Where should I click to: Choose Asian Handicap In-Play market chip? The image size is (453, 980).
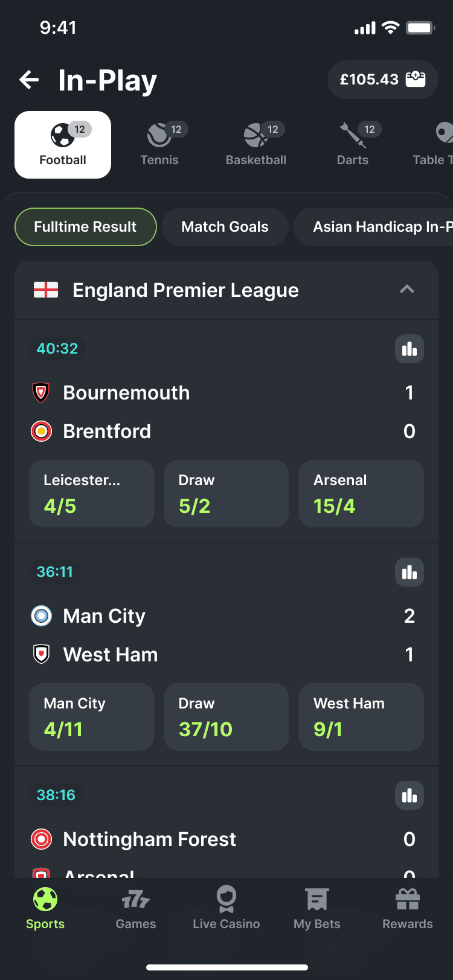(373, 227)
